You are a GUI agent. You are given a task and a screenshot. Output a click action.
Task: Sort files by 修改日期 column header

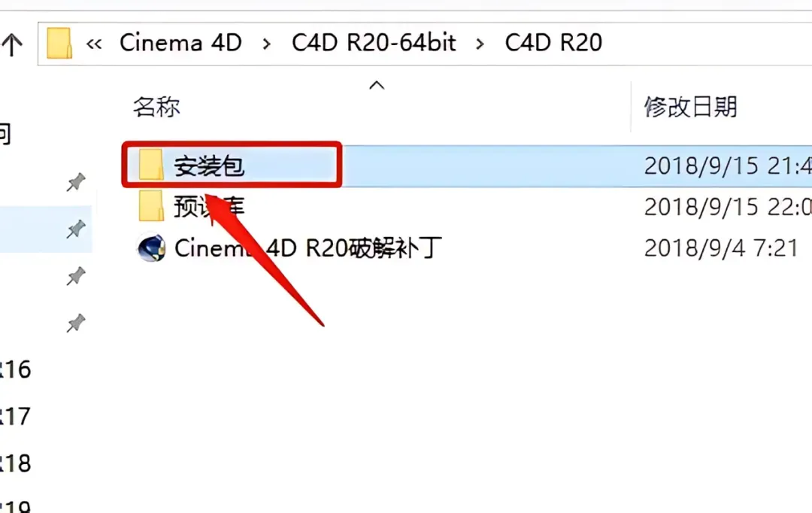pos(690,107)
